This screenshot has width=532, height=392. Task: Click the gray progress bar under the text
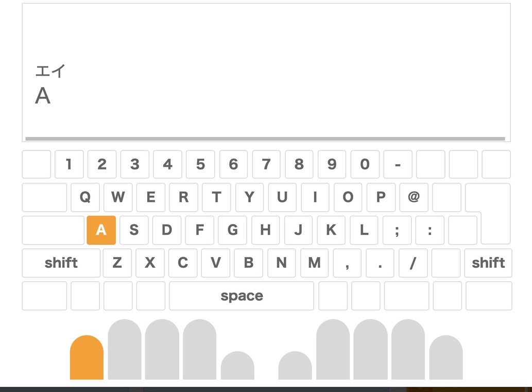(265, 139)
